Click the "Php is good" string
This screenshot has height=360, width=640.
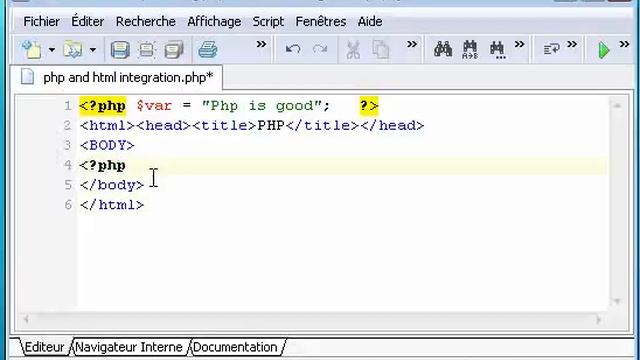click(x=261, y=106)
